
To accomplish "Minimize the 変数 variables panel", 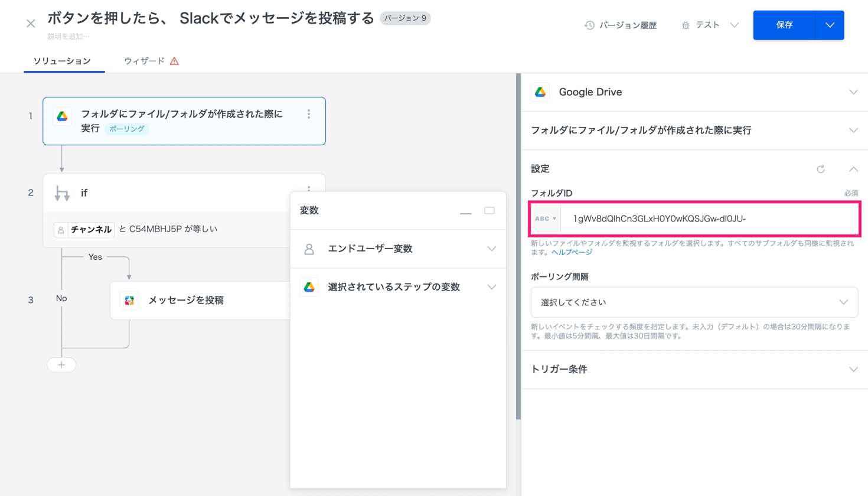I will point(466,211).
